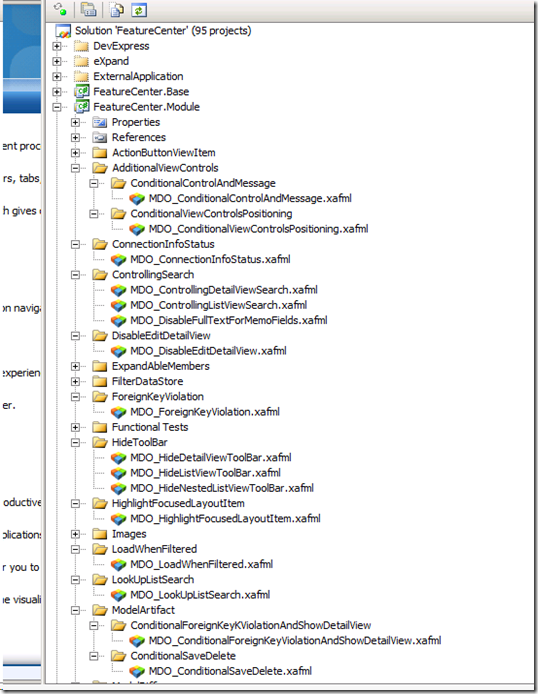Select MDO_HighlightFocusedLayoutItem.xafml file
Viewport: 538px width, 694px height.
click(x=225, y=519)
